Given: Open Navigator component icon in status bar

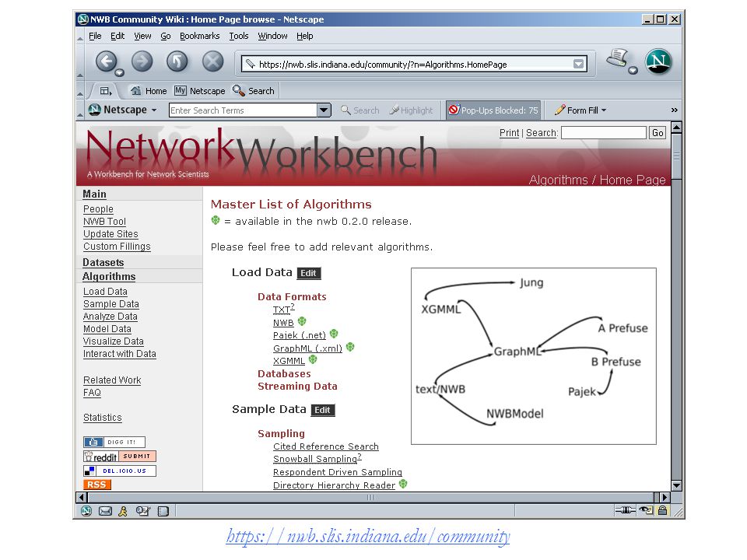Looking at the screenshot, I should (86, 511).
